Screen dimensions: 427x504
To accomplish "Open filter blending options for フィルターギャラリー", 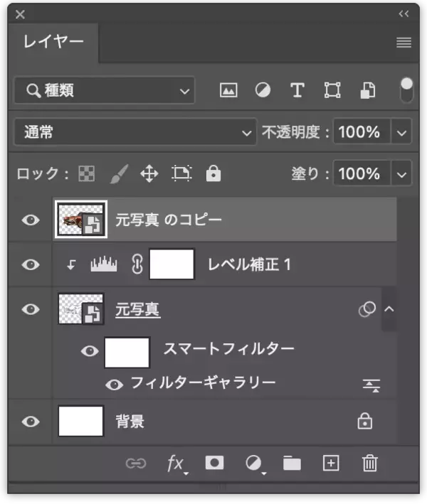I will pos(371,385).
